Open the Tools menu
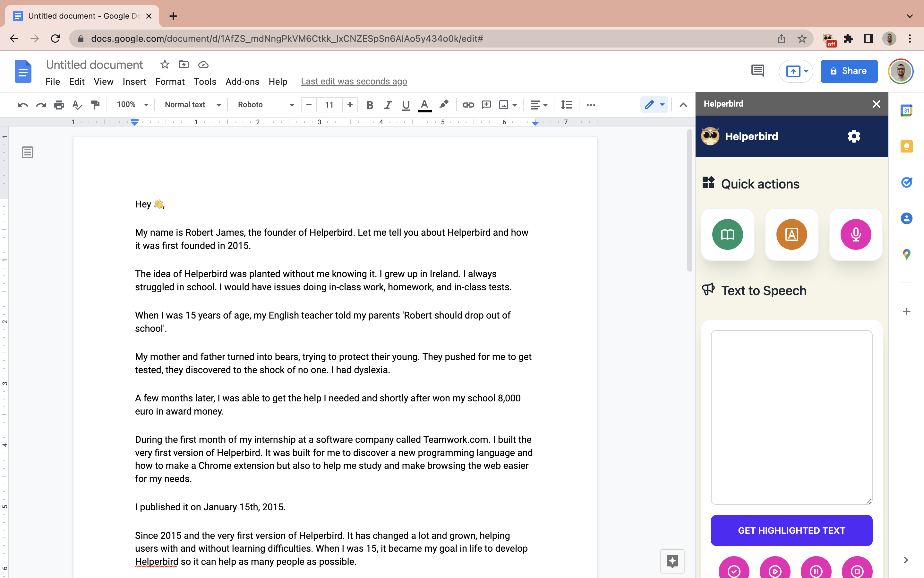This screenshot has width=924, height=578. point(205,82)
